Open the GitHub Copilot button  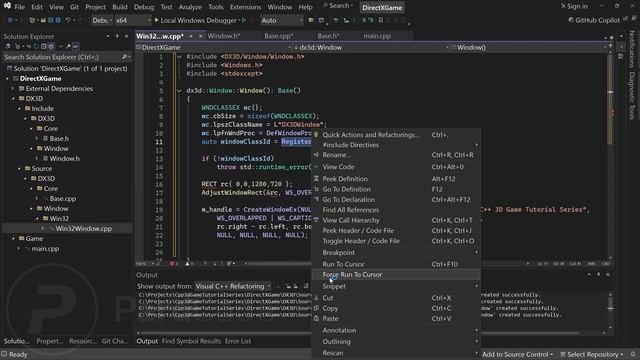pyautogui.click(x=594, y=20)
